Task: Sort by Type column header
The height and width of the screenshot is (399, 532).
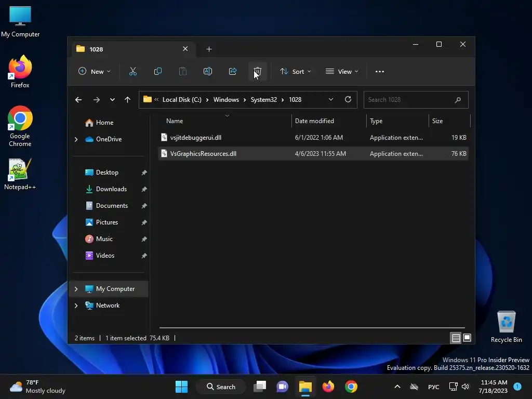Action: (x=397, y=121)
